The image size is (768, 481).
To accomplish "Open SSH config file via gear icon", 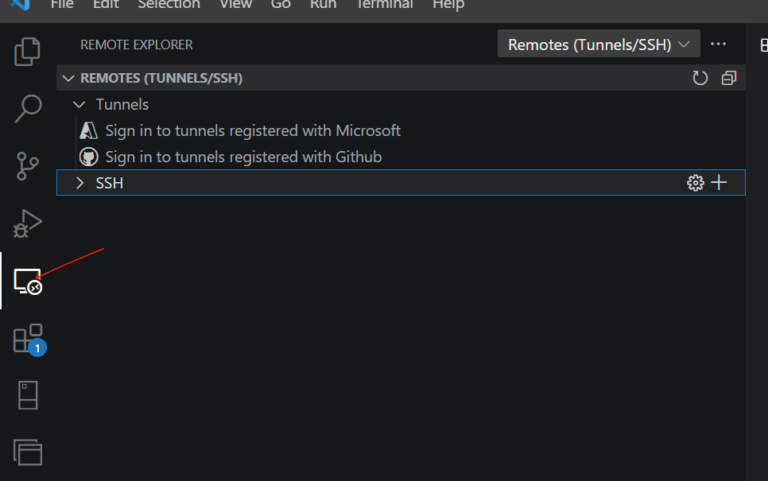I will (695, 183).
